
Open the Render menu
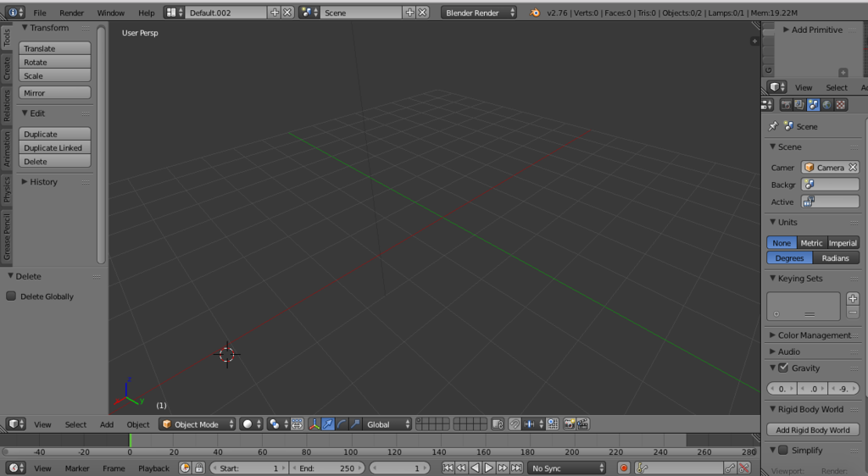click(71, 12)
